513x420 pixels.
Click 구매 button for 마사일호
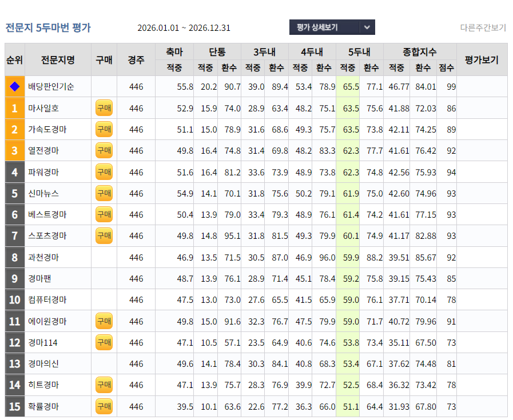tap(104, 108)
